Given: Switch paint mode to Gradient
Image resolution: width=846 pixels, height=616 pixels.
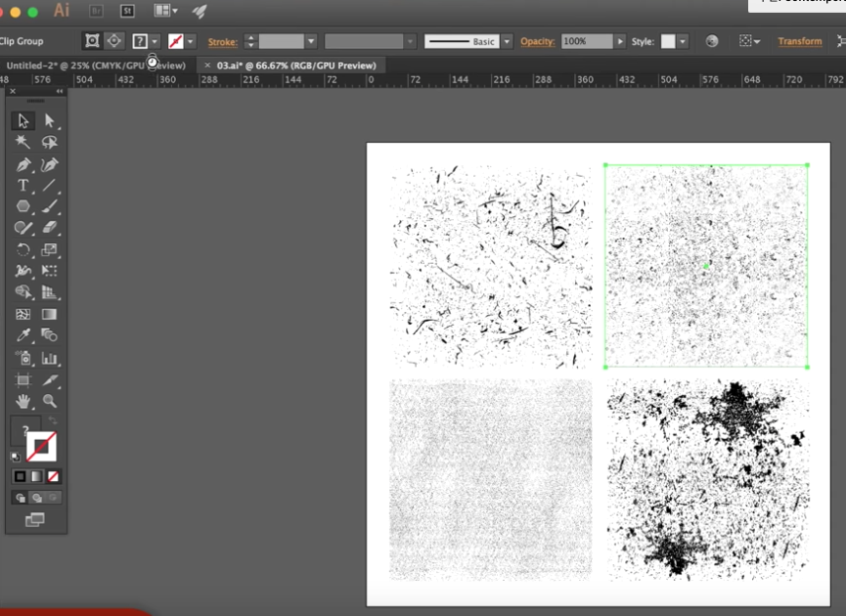Looking at the screenshot, I should click(36, 476).
